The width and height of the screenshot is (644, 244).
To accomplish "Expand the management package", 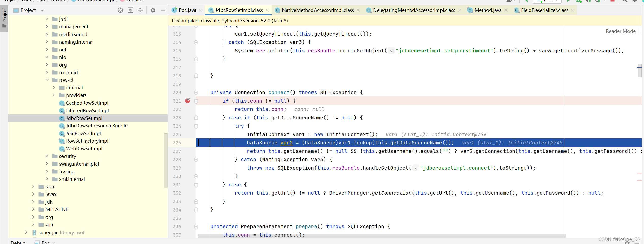I will tap(47, 26).
